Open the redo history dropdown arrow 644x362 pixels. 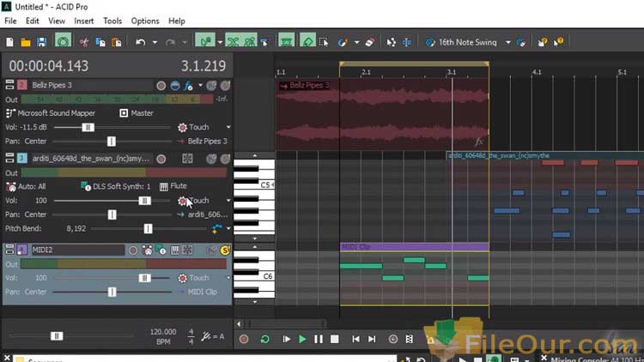(185, 42)
